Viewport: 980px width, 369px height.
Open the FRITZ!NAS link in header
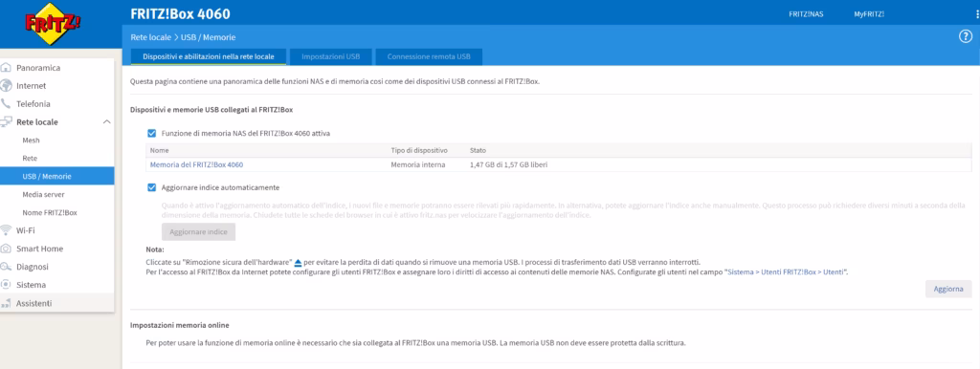[806, 14]
